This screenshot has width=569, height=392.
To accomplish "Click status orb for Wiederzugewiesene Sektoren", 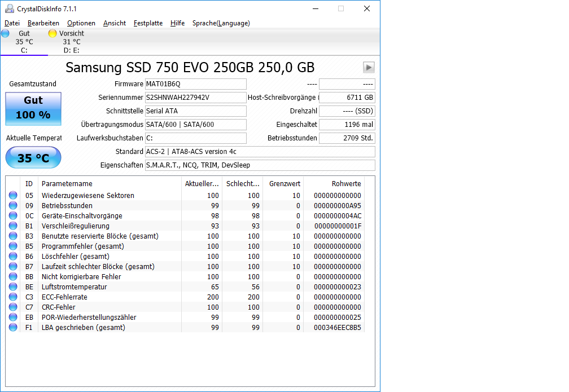I will [13, 195].
